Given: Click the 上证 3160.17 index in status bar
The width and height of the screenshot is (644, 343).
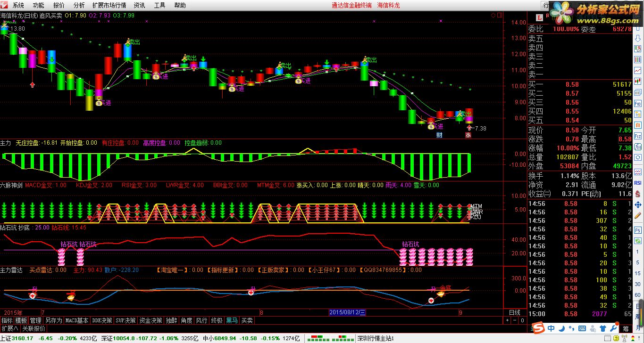Looking at the screenshot, I should (17, 338).
